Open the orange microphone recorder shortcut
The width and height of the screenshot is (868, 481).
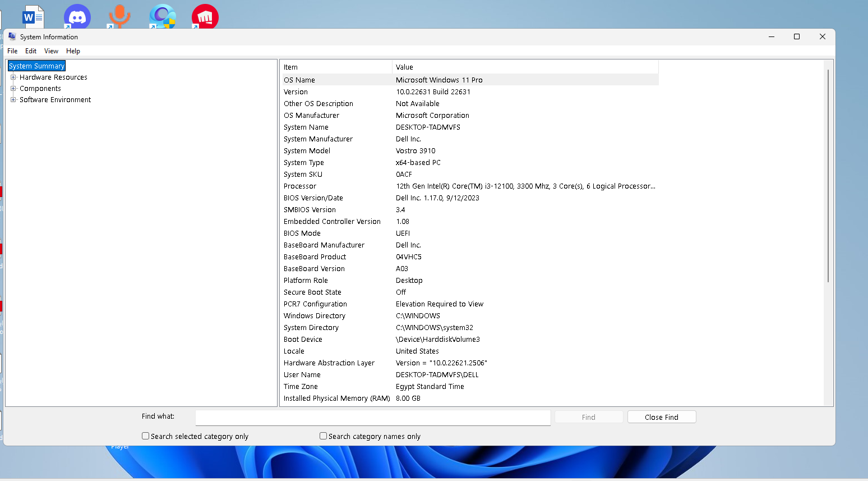119,16
